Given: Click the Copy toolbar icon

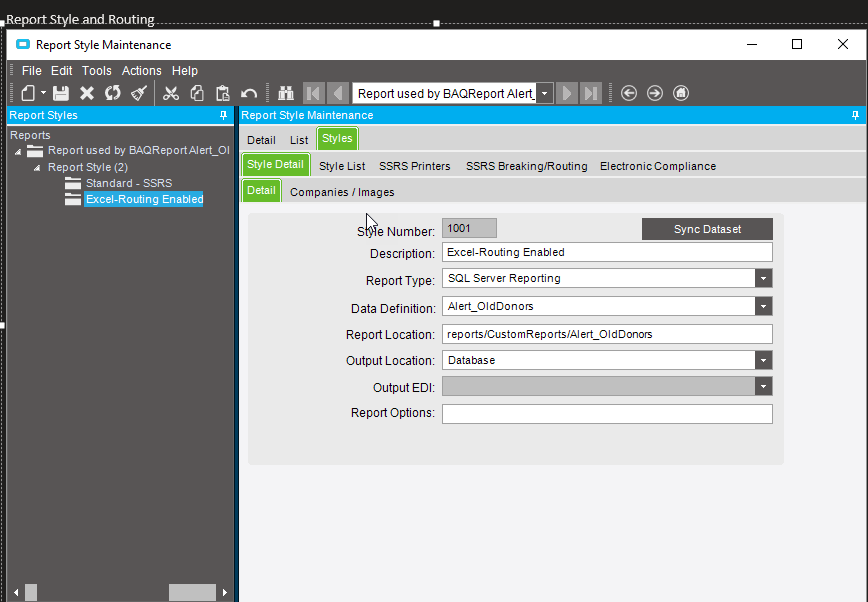Looking at the screenshot, I should tap(197, 93).
